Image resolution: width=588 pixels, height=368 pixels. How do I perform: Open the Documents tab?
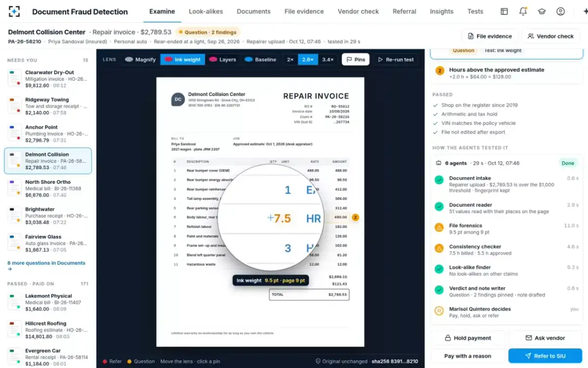click(x=253, y=11)
